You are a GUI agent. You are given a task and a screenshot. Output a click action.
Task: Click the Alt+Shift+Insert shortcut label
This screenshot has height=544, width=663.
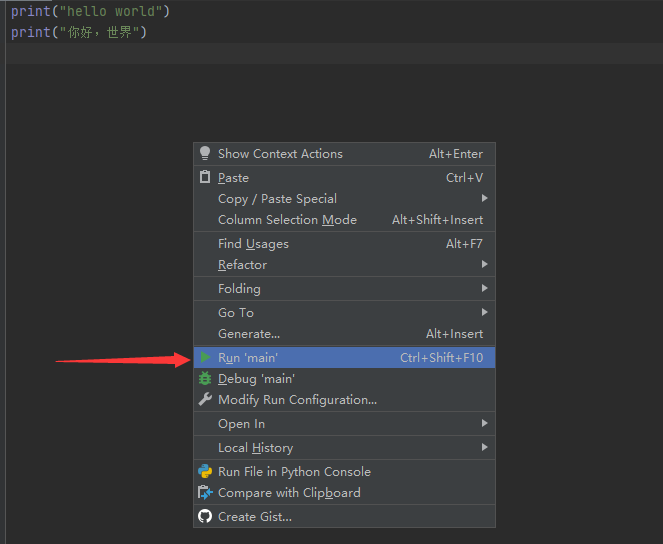pos(437,220)
